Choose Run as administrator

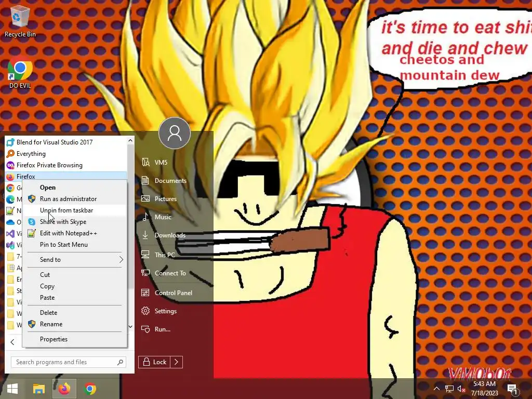(75, 199)
